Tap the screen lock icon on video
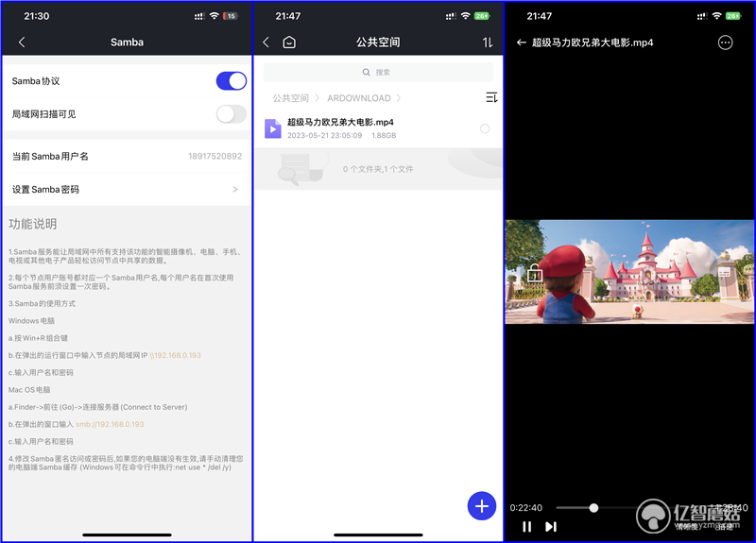The height and width of the screenshot is (543, 756). (534, 273)
